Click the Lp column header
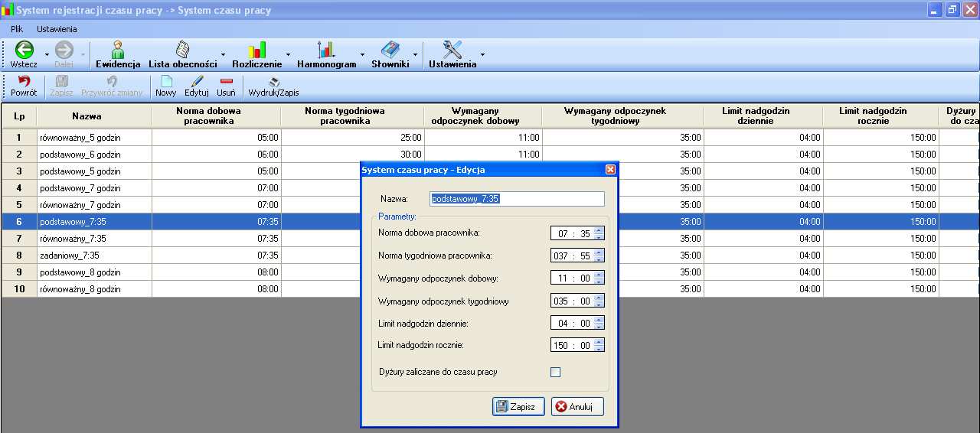This screenshot has height=433, width=980. click(19, 116)
